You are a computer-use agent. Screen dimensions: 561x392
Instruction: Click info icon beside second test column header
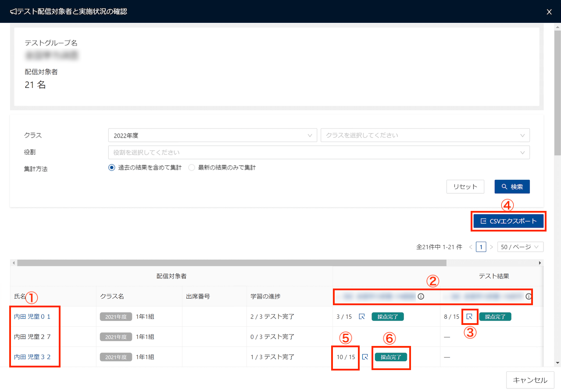tap(528, 296)
